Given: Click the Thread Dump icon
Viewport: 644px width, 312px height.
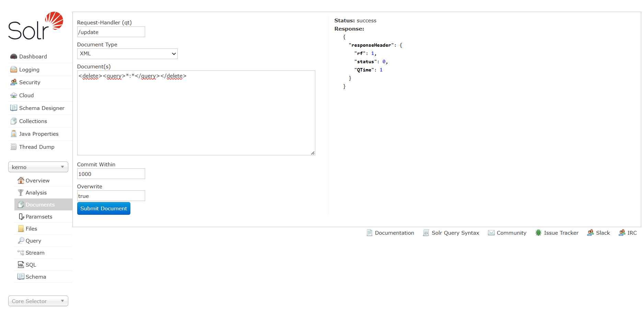Looking at the screenshot, I should point(14,147).
